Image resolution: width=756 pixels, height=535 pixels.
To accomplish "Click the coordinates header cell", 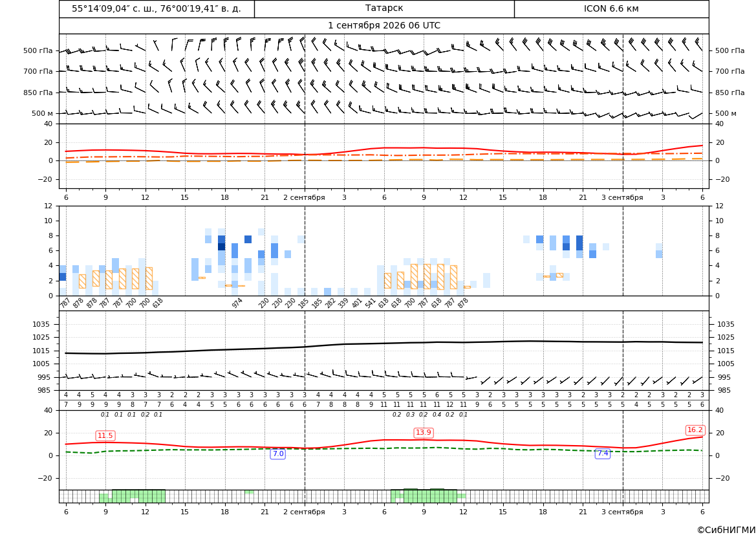I will (x=157, y=8).
